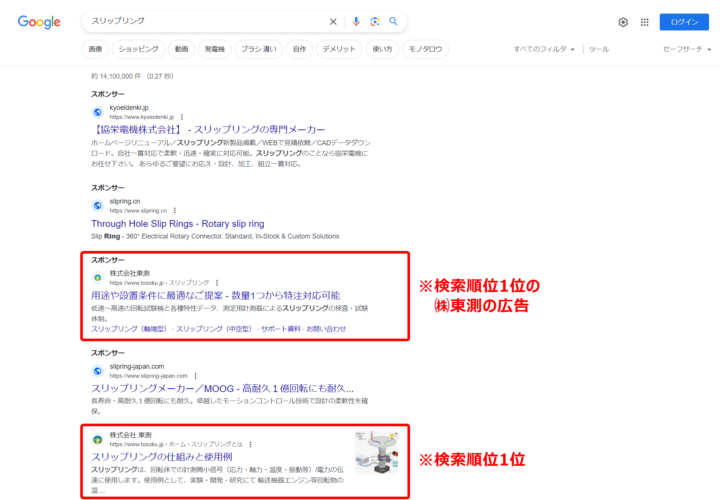Open 【協栄電機株式会社】 スリップリングの専門メーカー link
This screenshot has width=720, height=500.
coord(208,130)
